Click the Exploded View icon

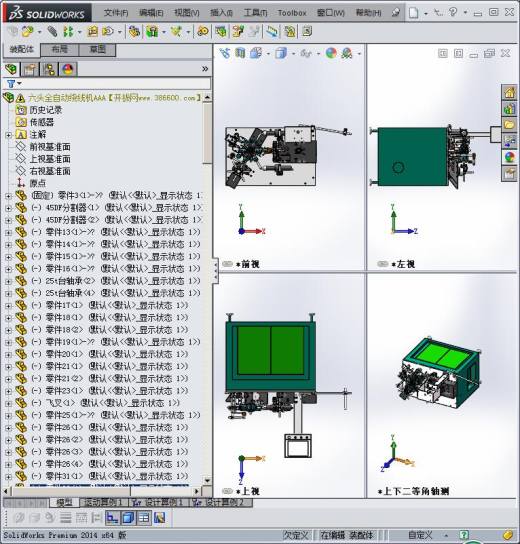point(238,32)
